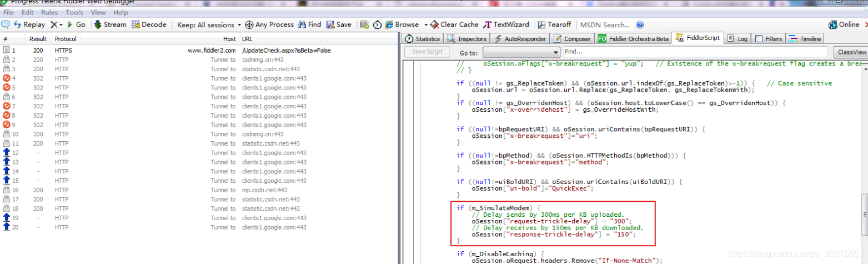
Task: Click the lock icon of session 18
Action: (x=7, y=208)
